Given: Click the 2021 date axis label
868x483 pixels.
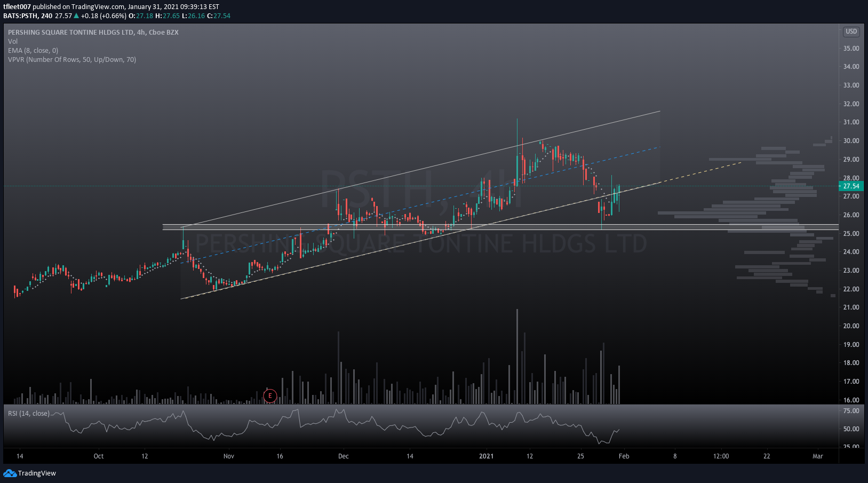Looking at the screenshot, I should click(x=487, y=456).
